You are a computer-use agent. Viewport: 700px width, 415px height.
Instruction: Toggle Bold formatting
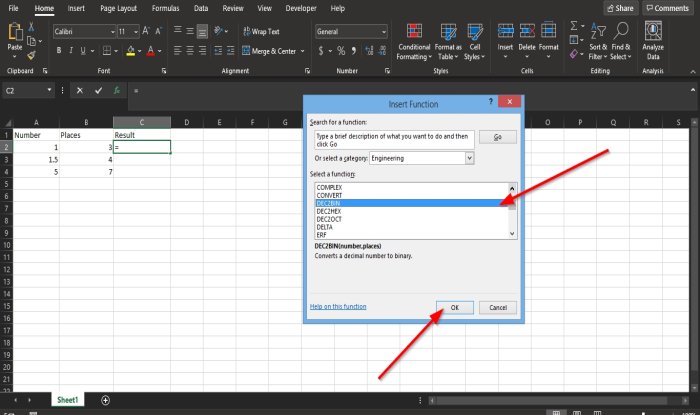point(59,50)
